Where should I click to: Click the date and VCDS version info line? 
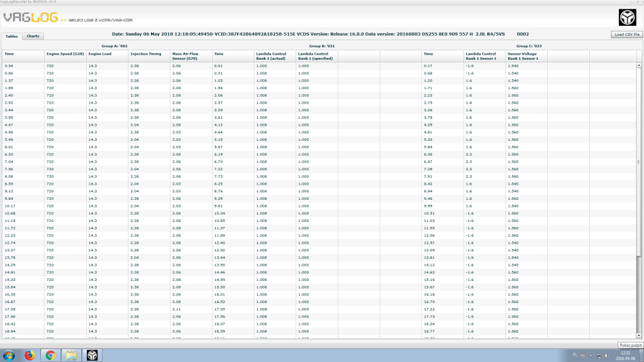click(x=320, y=34)
